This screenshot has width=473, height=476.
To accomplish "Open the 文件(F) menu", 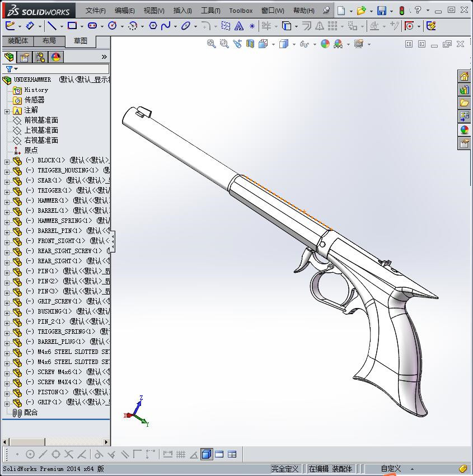I will pyautogui.click(x=95, y=11).
